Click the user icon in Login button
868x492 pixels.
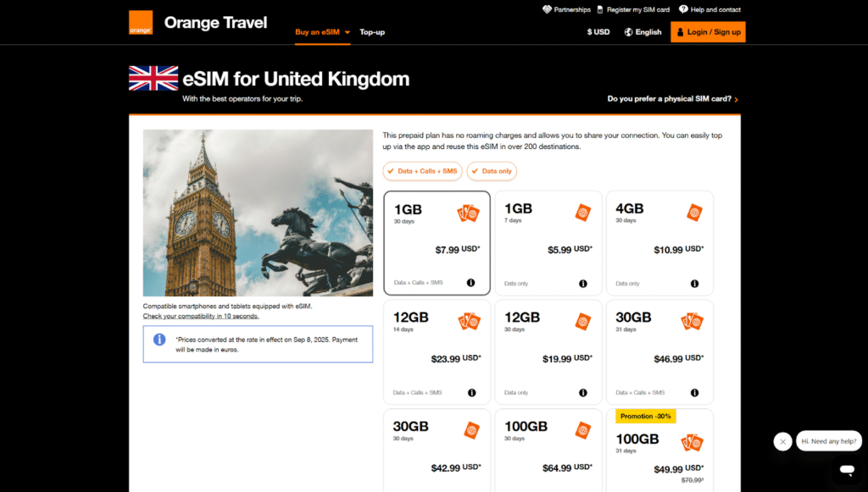click(x=681, y=32)
